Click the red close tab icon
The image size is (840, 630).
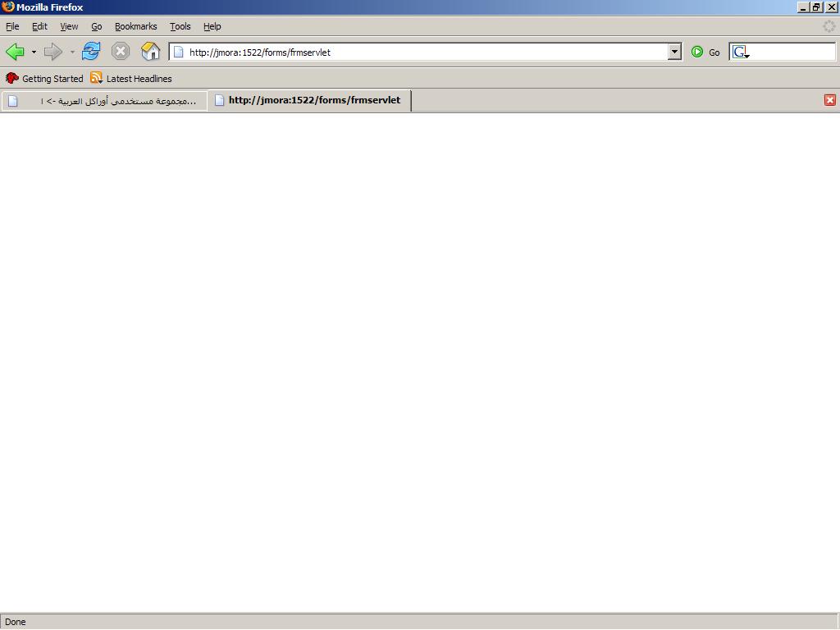pyautogui.click(x=829, y=100)
